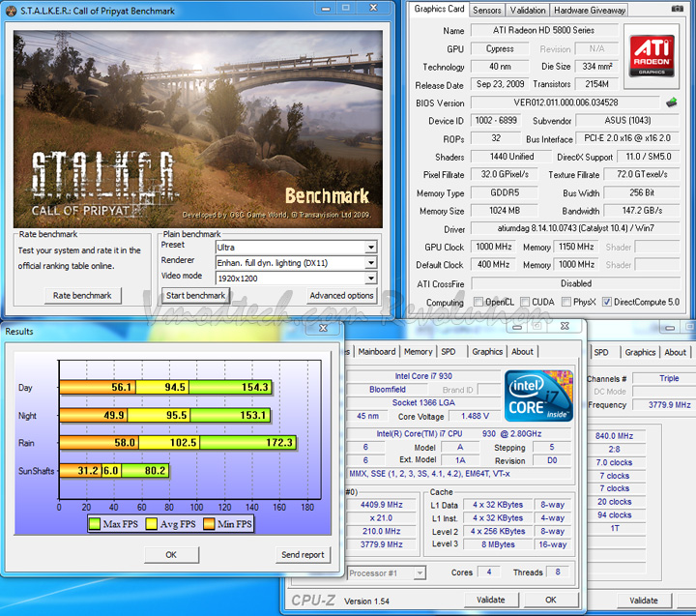
Task: Switch to the Validation tab in GPU-Z
Action: (528, 10)
